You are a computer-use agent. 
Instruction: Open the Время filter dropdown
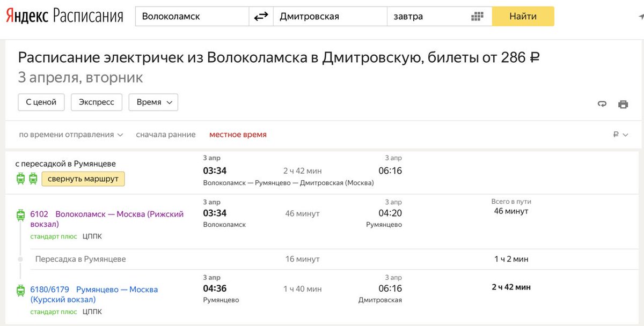[x=153, y=102]
